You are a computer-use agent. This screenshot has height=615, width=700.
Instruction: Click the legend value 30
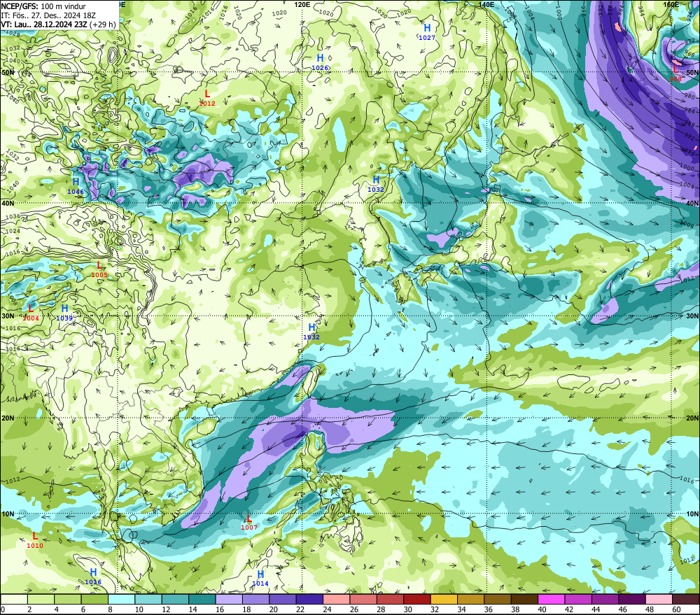click(407, 609)
